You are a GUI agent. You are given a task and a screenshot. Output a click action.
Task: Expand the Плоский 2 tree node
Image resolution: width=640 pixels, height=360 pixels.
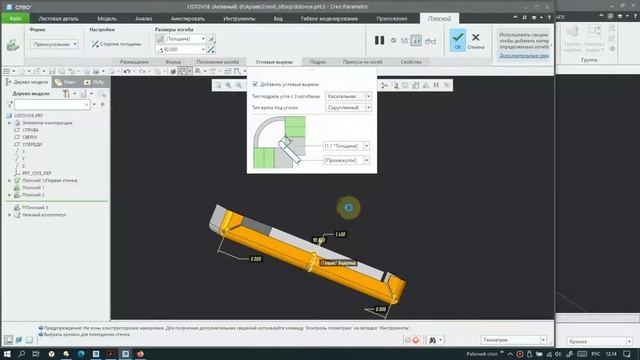click(x=9, y=195)
